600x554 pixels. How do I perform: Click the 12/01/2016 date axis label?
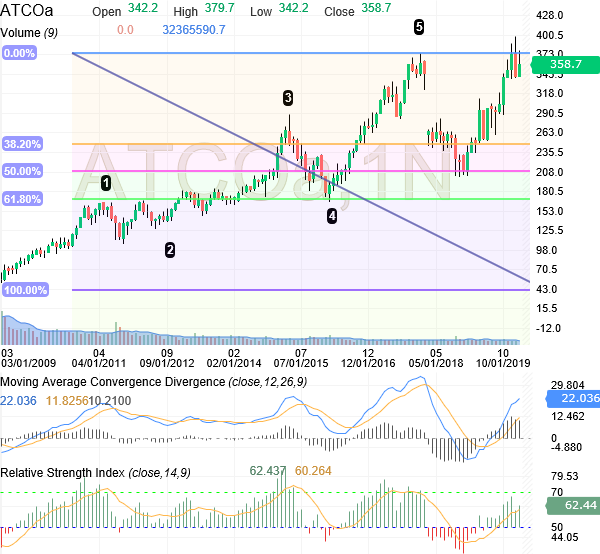368,363
